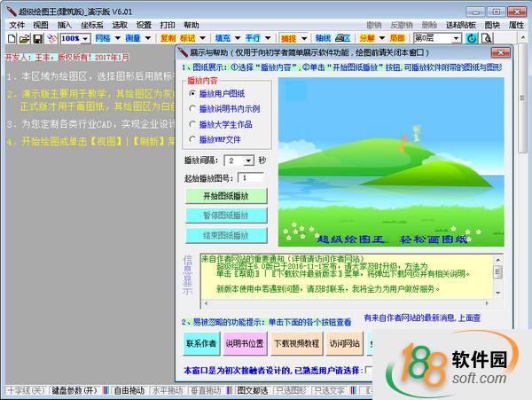Click the info box horizontal scrollbar
This screenshot has height=400, width=532.
(x=346, y=303)
